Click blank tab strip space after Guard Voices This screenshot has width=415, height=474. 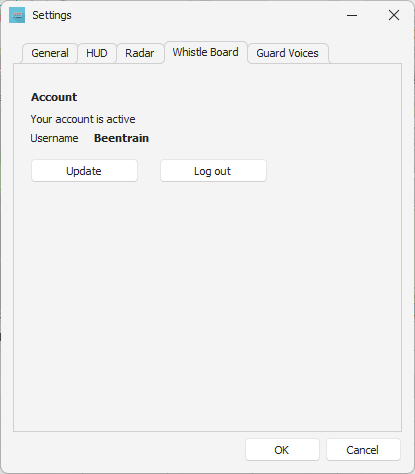pos(365,53)
